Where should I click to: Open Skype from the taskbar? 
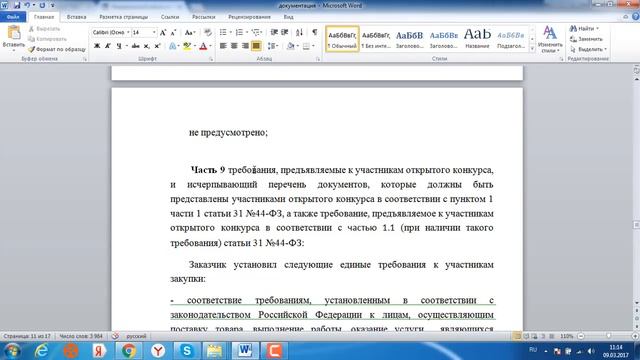pyautogui.click(x=187, y=351)
